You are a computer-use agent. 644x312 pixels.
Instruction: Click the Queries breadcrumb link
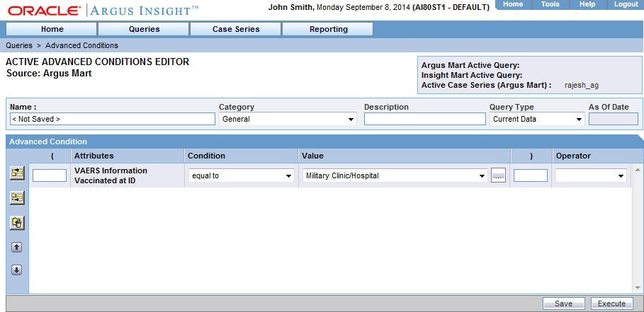point(19,45)
